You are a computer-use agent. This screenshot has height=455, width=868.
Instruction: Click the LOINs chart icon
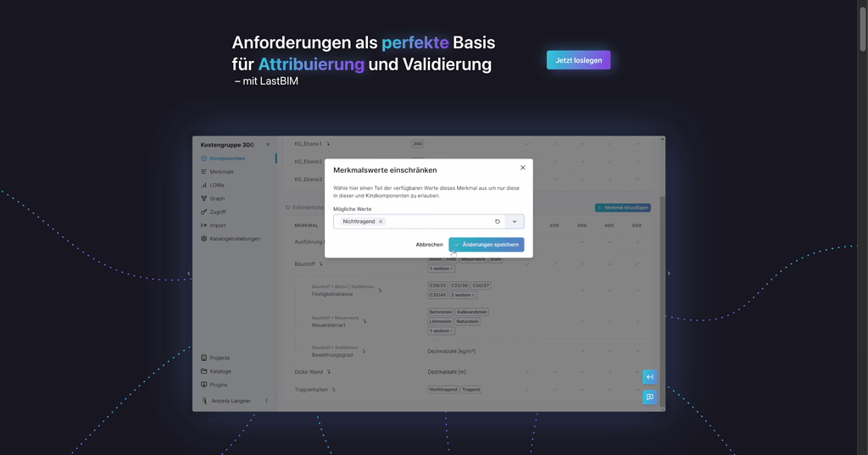point(204,185)
